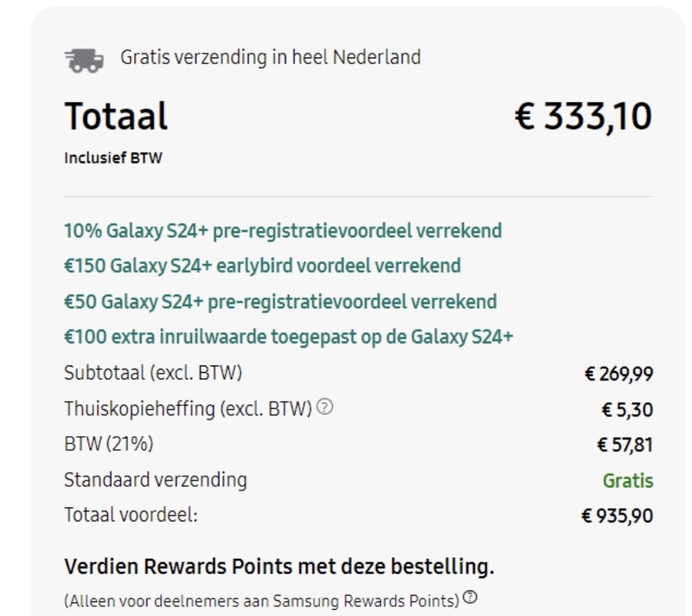Viewport: 692px width, 616px height.
Task: Click €50 Galaxy S24+ pre-registratievoordeel line
Action: pos(280,302)
